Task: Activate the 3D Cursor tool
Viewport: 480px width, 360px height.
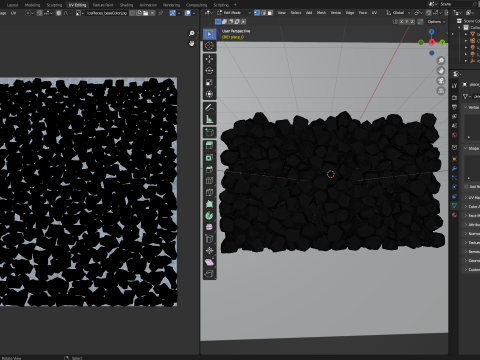Action: [209, 46]
